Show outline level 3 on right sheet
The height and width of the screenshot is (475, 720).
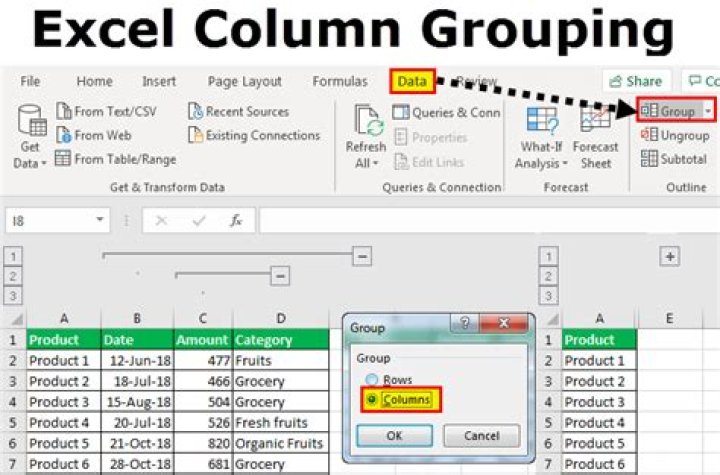[548, 296]
